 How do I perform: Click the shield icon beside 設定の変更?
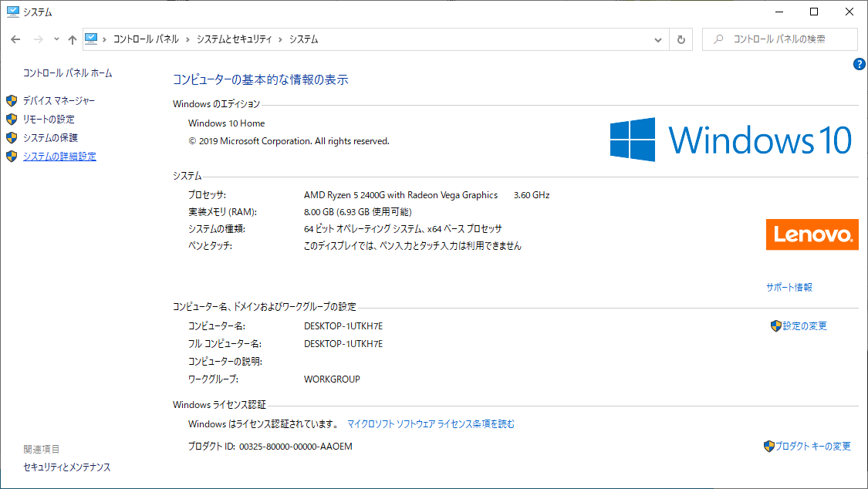pyautogui.click(x=776, y=325)
